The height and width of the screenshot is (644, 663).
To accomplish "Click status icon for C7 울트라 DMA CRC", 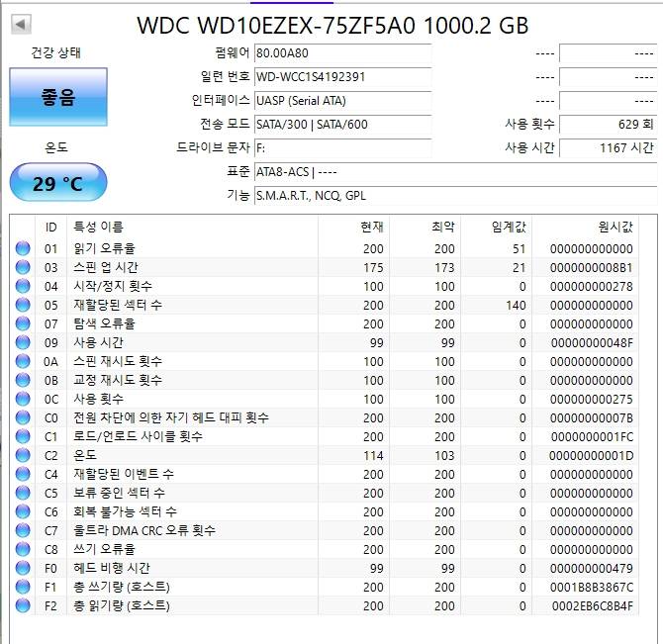I will [23, 530].
